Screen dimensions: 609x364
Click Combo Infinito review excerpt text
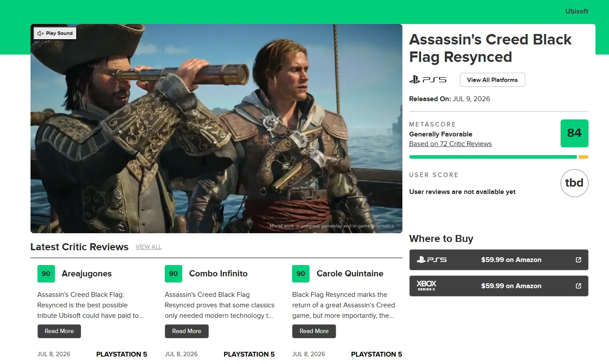pos(220,305)
